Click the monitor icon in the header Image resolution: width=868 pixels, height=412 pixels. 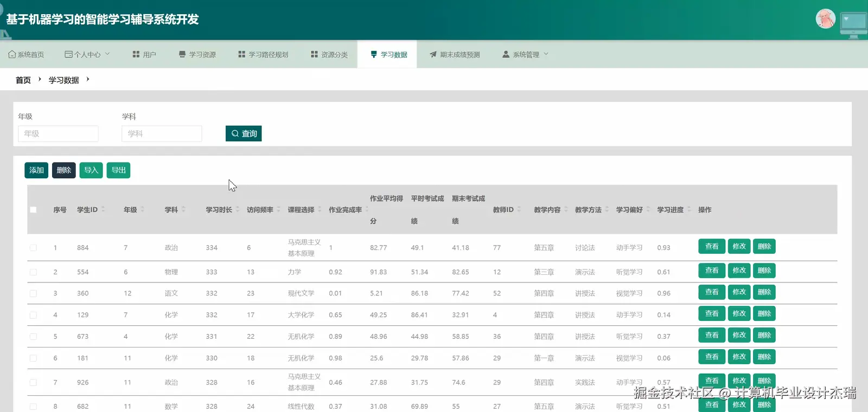point(853,25)
